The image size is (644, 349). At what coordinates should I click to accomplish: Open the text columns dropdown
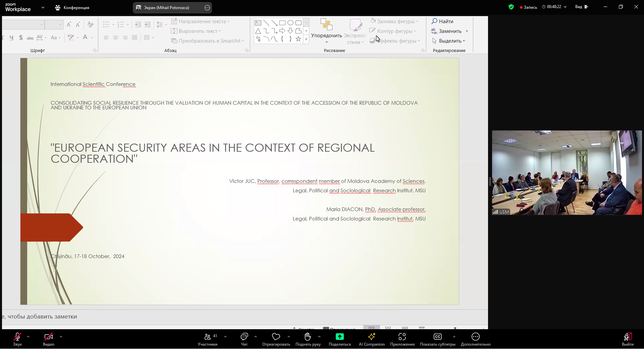coord(149,38)
